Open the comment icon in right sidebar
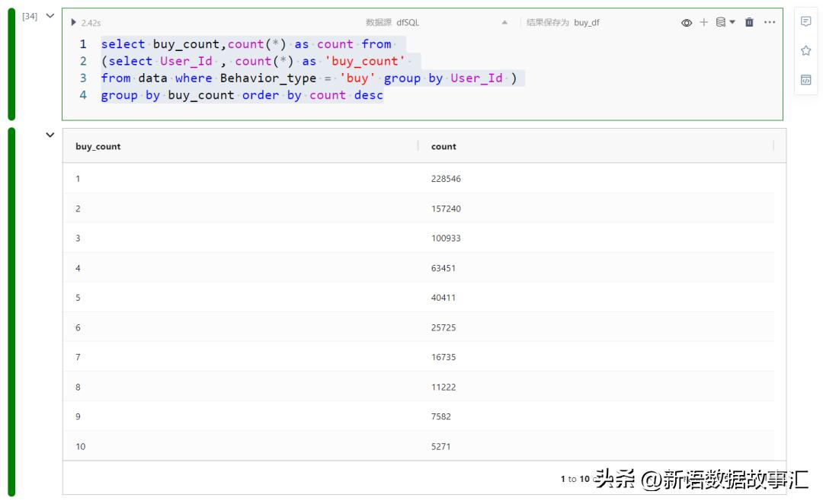Viewport: 823px width, 504px height. (805, 22)
